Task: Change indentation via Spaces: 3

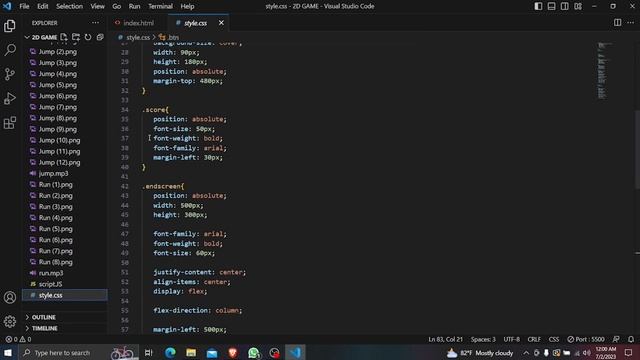Action: point(483,339)
